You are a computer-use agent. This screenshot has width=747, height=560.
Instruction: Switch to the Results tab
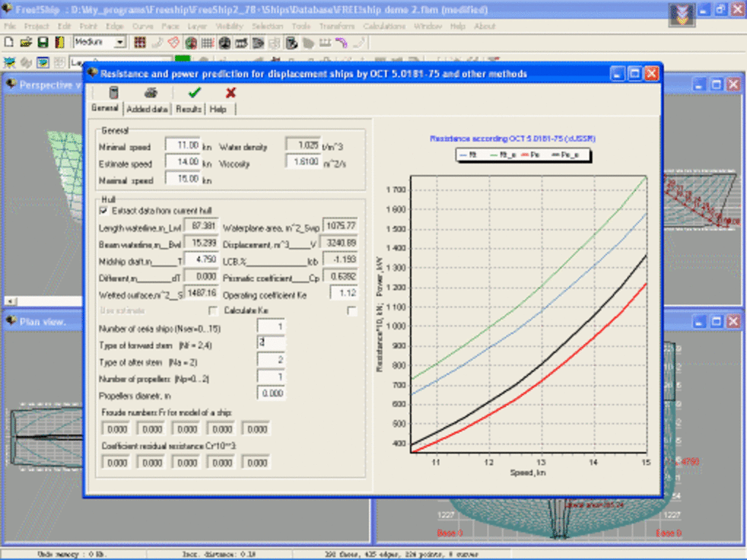188,109
